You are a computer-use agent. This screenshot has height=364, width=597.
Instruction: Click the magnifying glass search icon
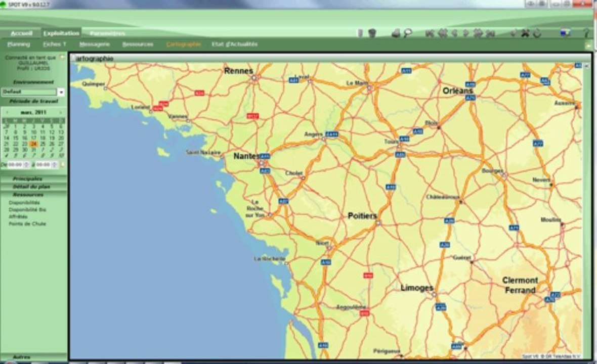(408, 33)
